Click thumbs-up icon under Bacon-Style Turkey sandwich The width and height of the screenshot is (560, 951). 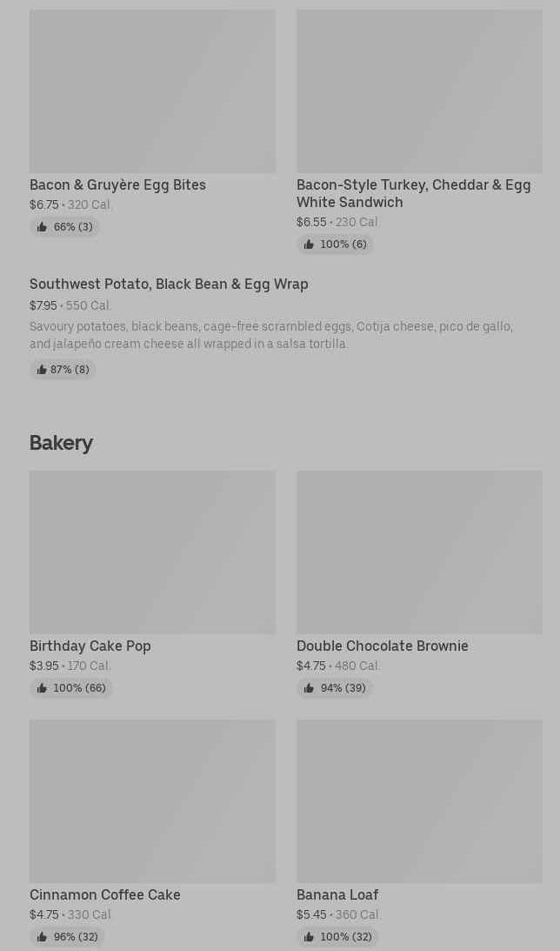point(309,244)
